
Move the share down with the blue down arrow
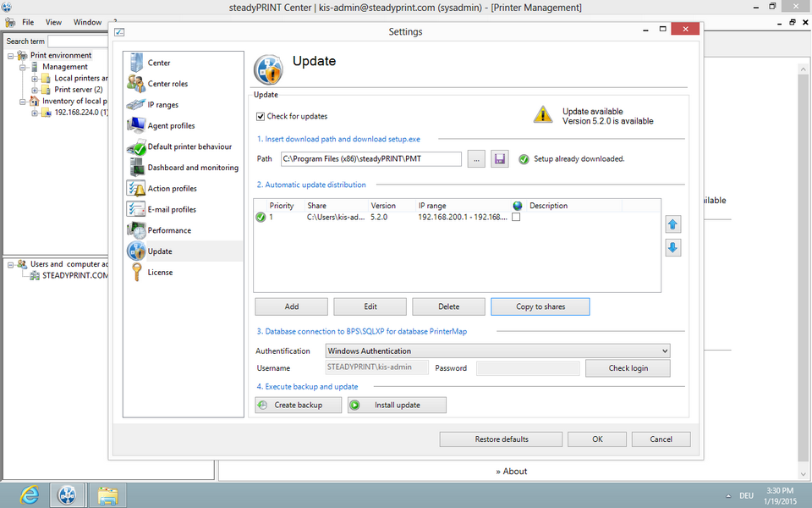point(673,248)
